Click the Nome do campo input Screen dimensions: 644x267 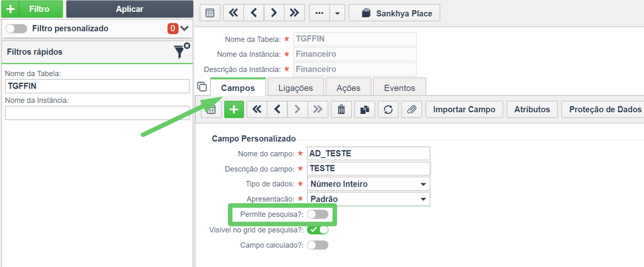pyautogui.click(x=369, y=153)
